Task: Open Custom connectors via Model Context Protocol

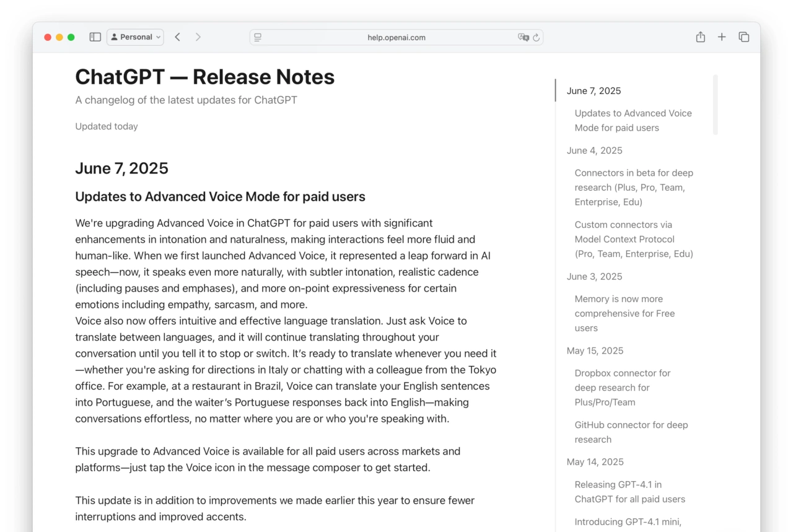Action: point(633,239)
